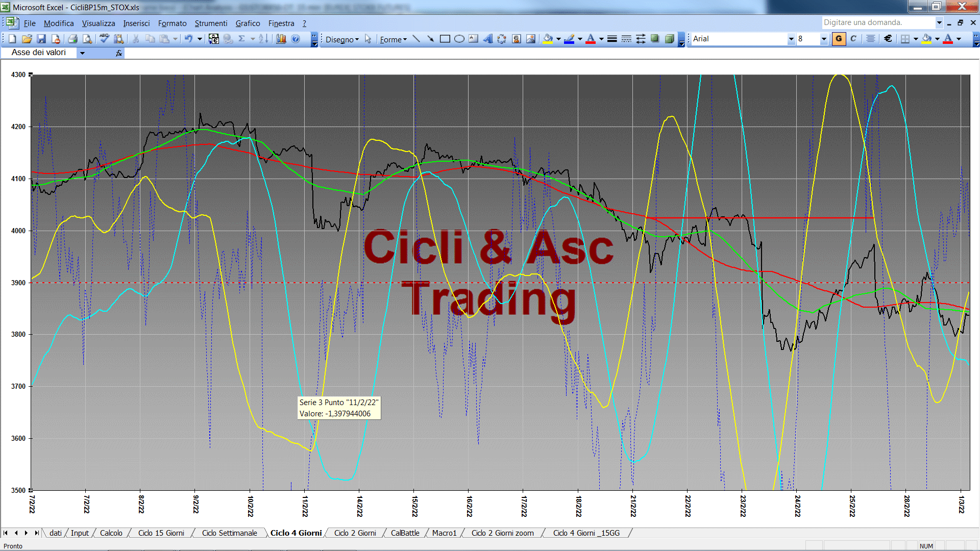Open the Grafico menu
The height and width of the screenshot is (551, 980).
click(x=248, y=23)
